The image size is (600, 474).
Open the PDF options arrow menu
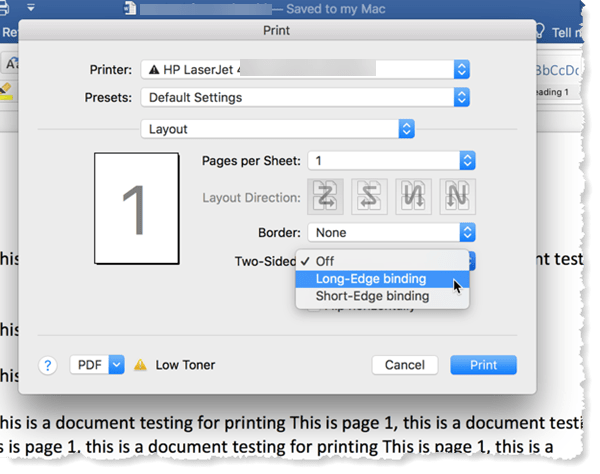coord(117,365)
